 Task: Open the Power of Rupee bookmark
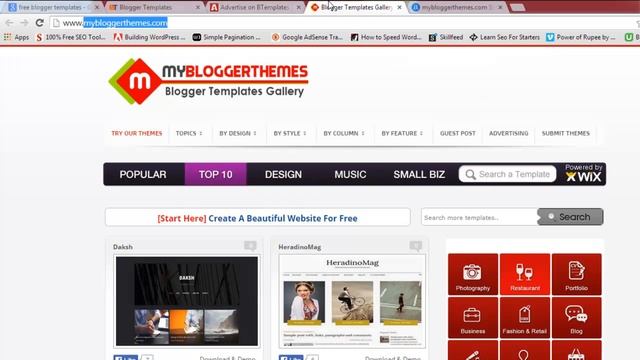click(x=581, y=37)
